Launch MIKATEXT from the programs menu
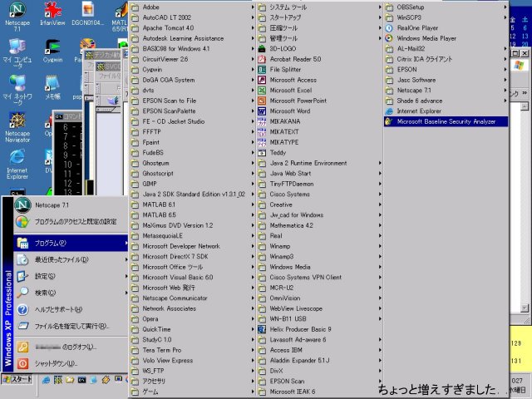The image size is (532, 399). coord(318,131)
